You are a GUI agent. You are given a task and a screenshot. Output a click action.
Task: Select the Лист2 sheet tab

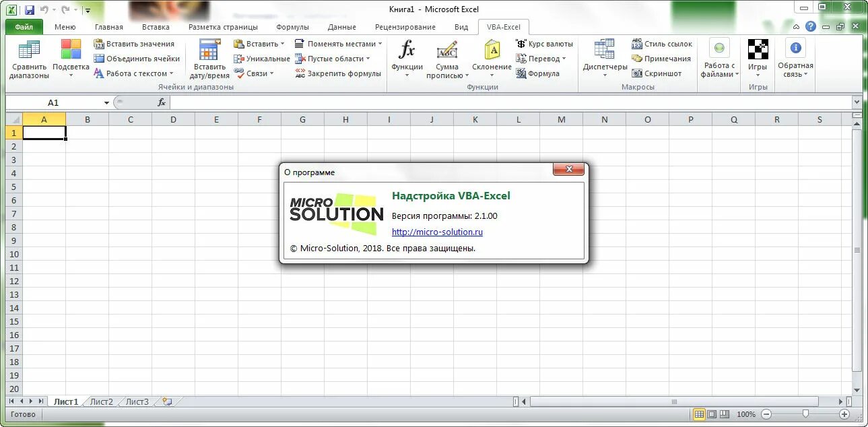coord(102,401)
